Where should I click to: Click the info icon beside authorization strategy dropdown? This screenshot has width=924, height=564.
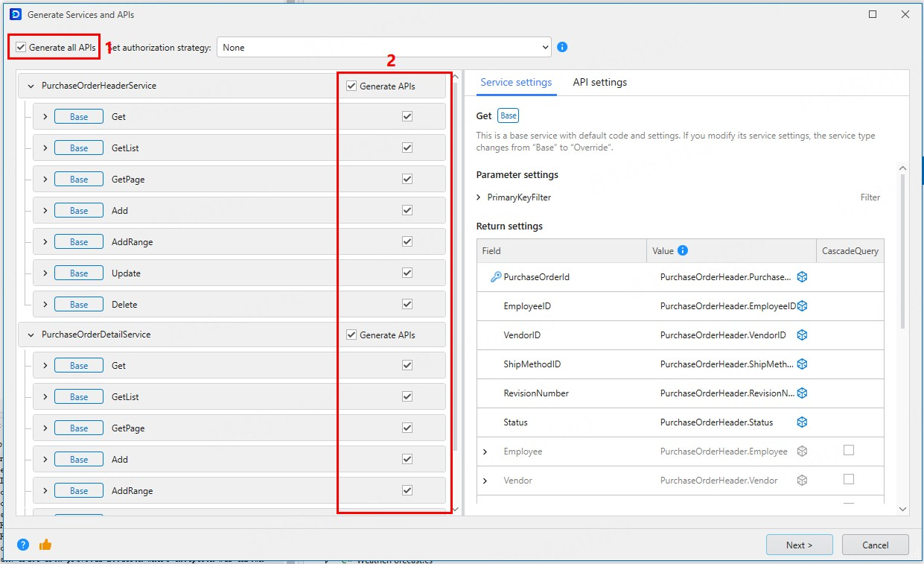click(562, 47)
